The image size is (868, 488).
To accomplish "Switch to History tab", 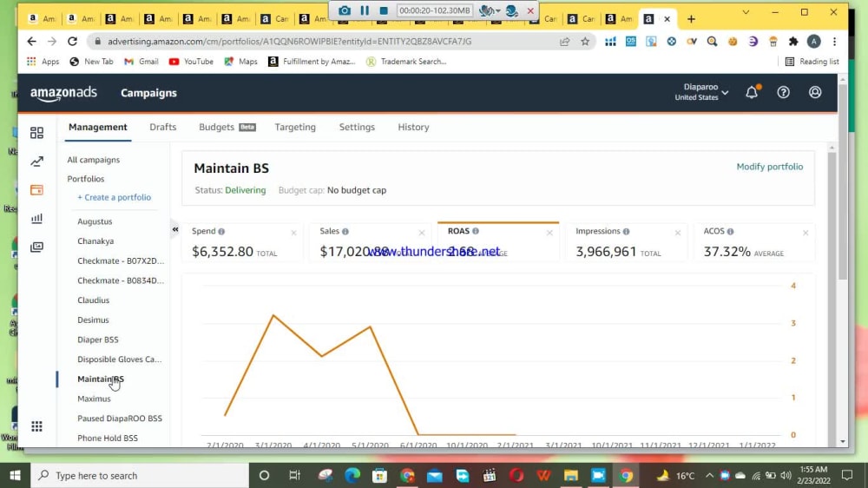I will (413, 127).
